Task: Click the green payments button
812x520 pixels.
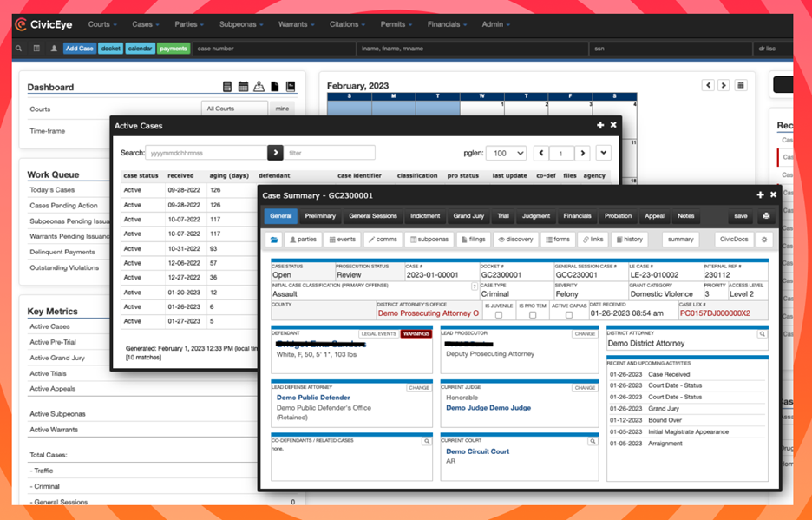Action: click(x=173, y=49)
